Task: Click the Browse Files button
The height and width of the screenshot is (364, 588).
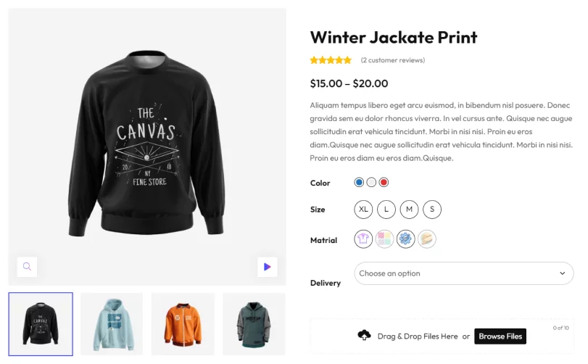Action: click(500, 336)
